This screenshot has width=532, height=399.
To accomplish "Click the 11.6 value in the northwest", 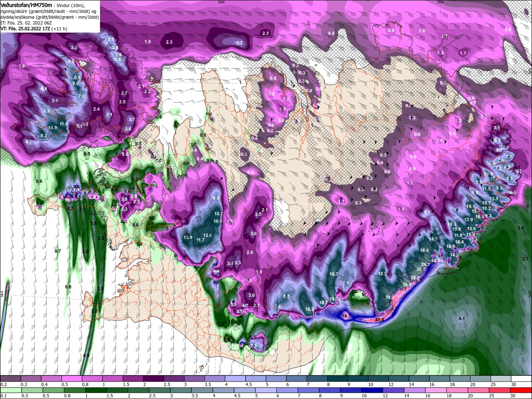I will 64,124.
